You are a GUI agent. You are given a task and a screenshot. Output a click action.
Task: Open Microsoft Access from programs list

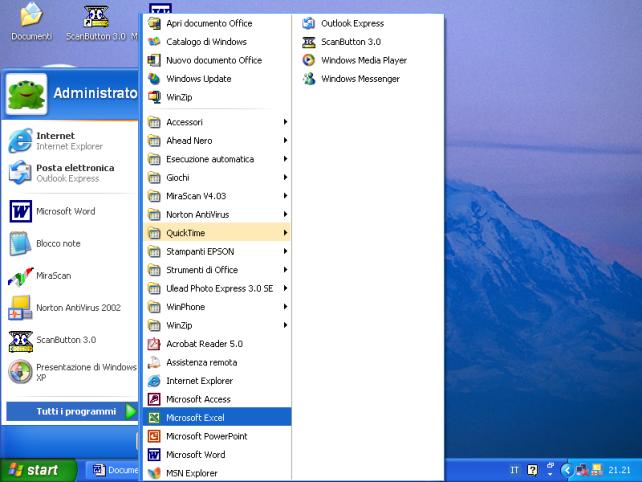point(217,399)
